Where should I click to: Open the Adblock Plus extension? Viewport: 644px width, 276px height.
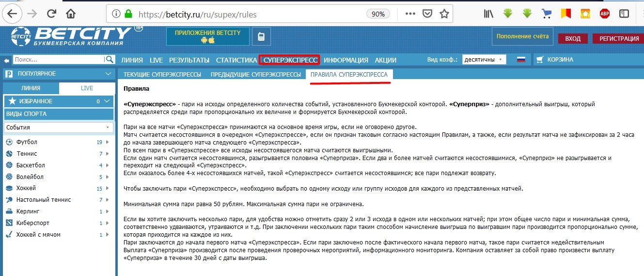tap(604, 14)
